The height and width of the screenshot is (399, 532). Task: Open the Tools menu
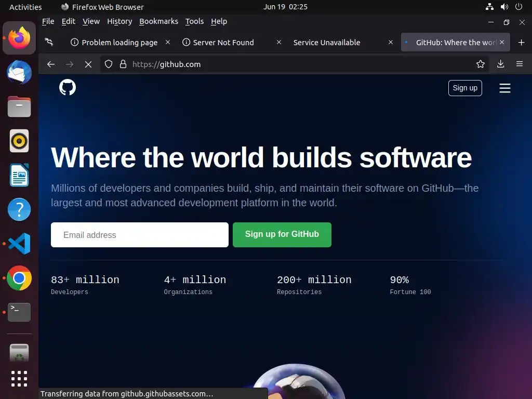(x=194, y=21)
